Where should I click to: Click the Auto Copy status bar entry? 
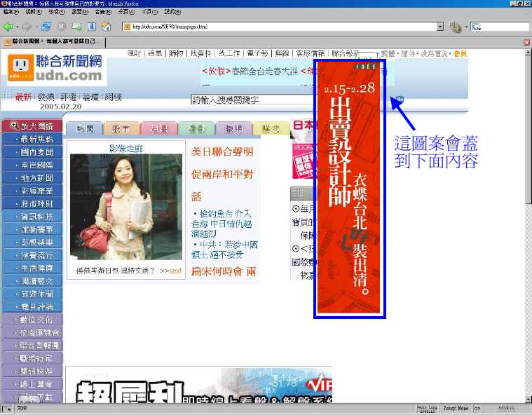(427, 409)
